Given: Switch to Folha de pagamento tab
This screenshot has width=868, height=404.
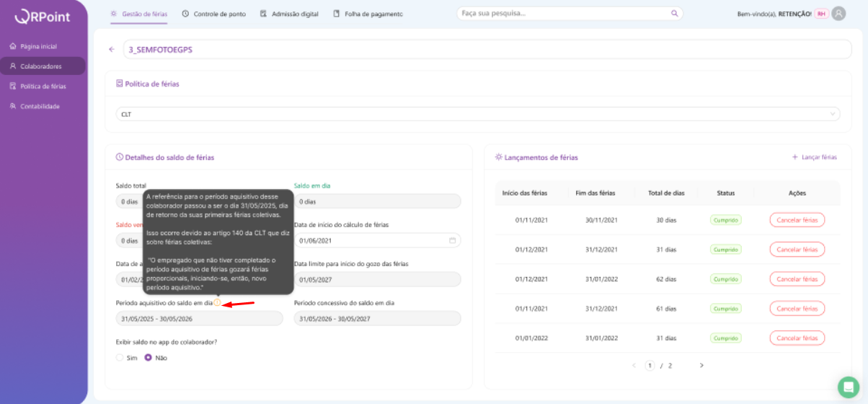Looking at the screenshot, I should click(368, 14).
